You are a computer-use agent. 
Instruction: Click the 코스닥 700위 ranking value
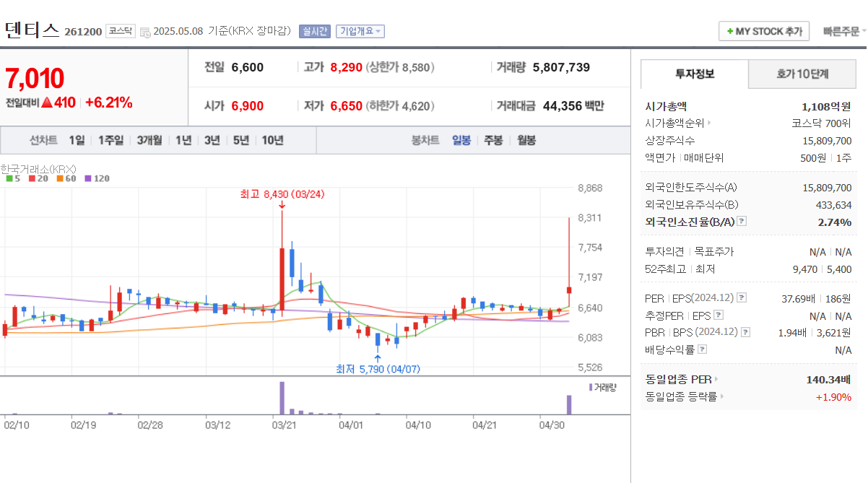point(822,123)
